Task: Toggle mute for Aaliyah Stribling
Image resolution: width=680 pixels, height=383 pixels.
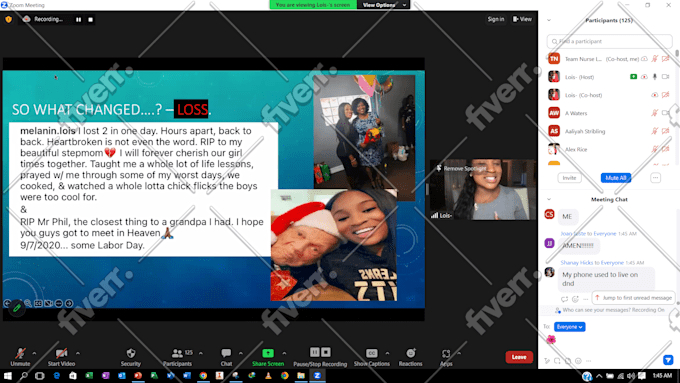Action: click(x=654, y=131)
